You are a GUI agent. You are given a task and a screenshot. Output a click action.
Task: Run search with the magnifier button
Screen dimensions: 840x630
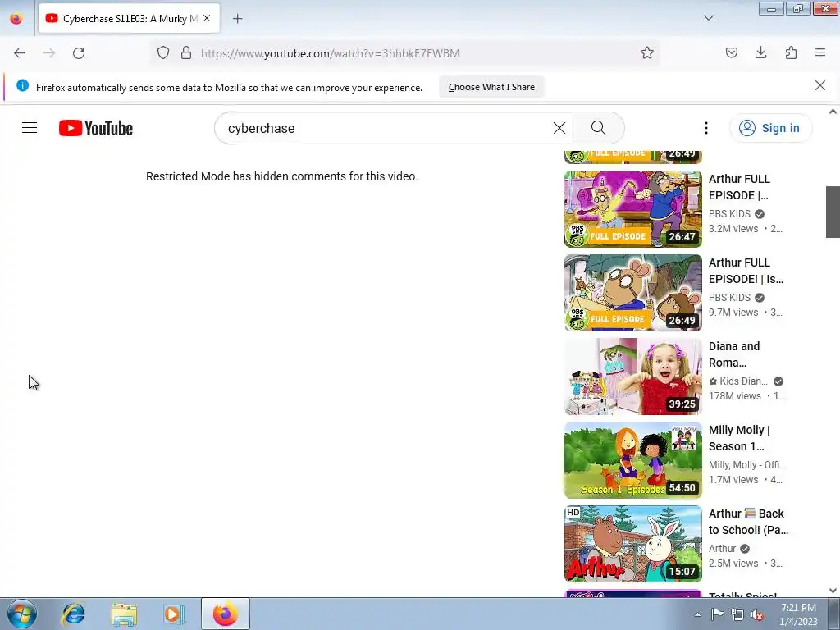pos(598,128)
